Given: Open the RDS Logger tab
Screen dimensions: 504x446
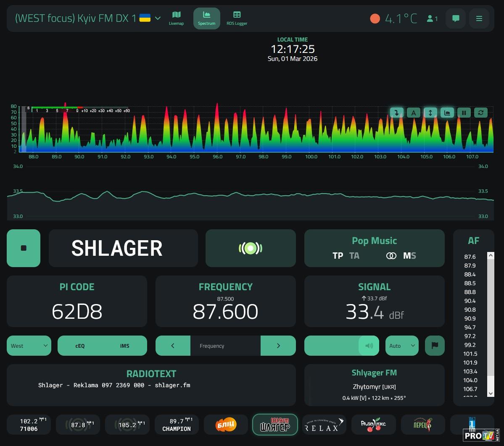Looking at the screenshot, I should [237, 18].
